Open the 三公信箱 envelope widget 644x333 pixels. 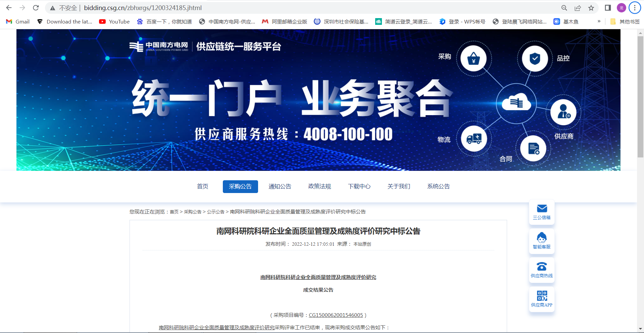(x=542, y=212)
